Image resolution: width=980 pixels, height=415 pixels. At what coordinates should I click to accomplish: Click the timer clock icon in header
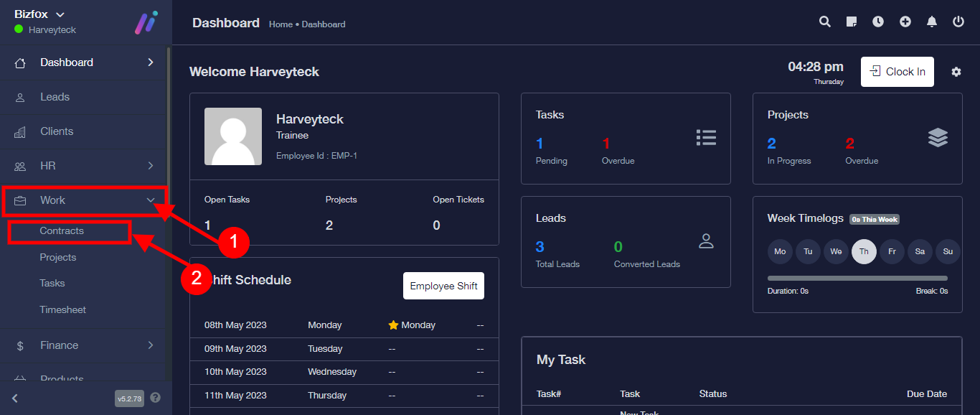point(878,22)
